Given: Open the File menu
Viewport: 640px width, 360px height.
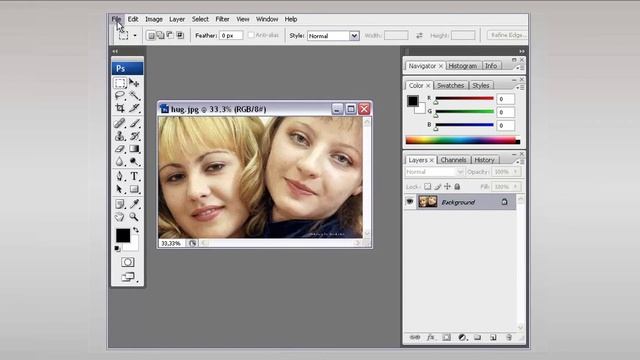Looking at the screenshot, I should click(x=116, y=19).
